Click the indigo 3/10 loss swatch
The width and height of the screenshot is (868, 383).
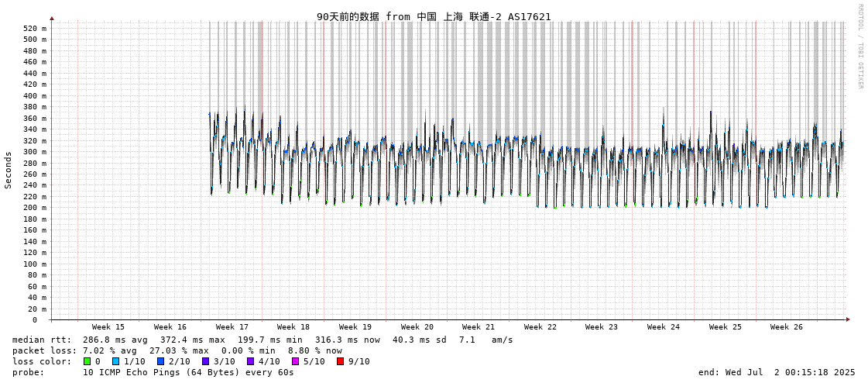(x=206, y=361)
